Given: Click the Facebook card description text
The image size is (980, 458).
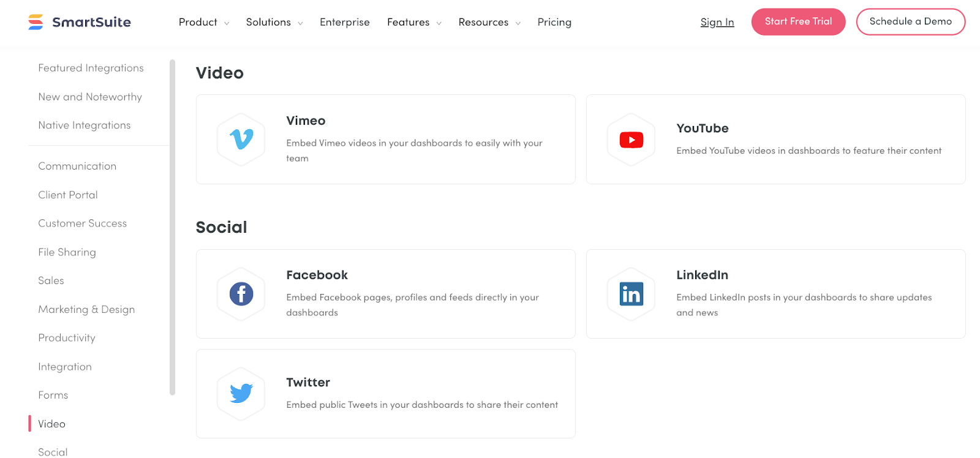Looking at the screenshot, I should click(412, 305).
